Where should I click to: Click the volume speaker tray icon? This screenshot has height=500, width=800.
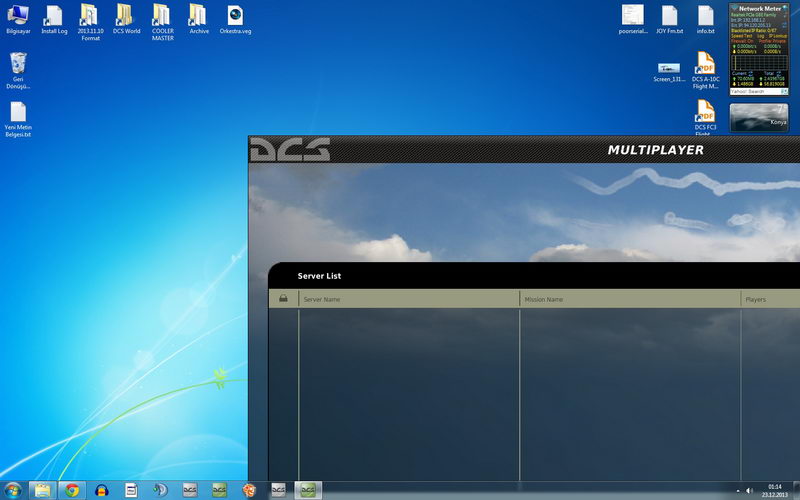point(750,491)
